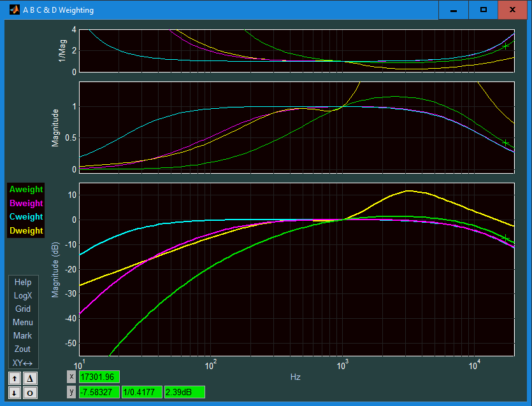The width and height of the screenshot is (532, 406).
Task: Click the down arrow cursor button
Action: 15,393
